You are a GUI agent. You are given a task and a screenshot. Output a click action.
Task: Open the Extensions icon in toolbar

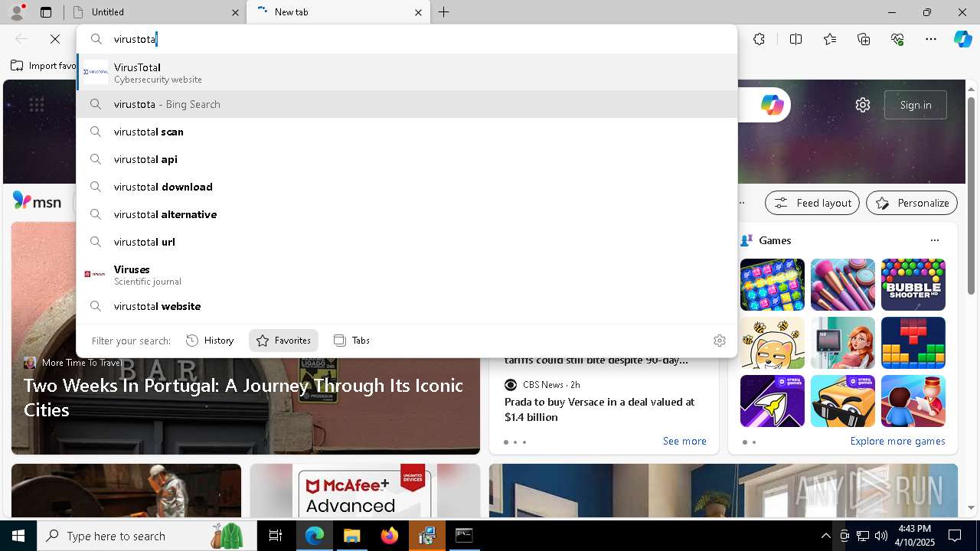pos(759,39)
